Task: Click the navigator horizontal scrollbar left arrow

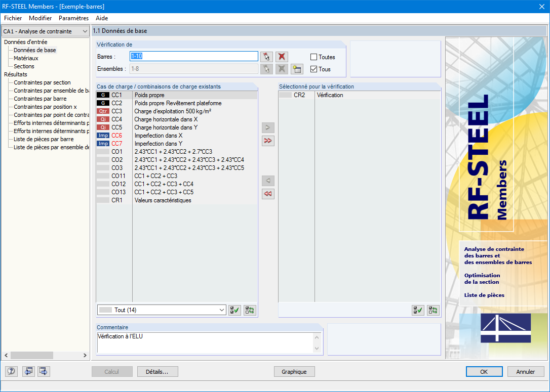Action: coord(6,355)
